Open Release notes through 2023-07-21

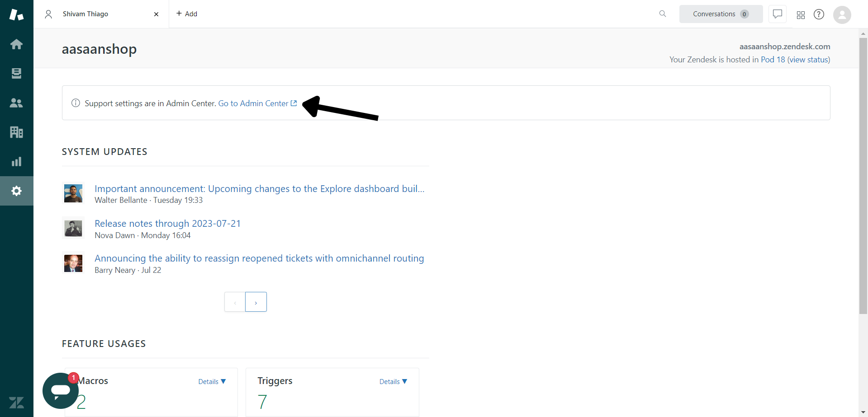167,224
